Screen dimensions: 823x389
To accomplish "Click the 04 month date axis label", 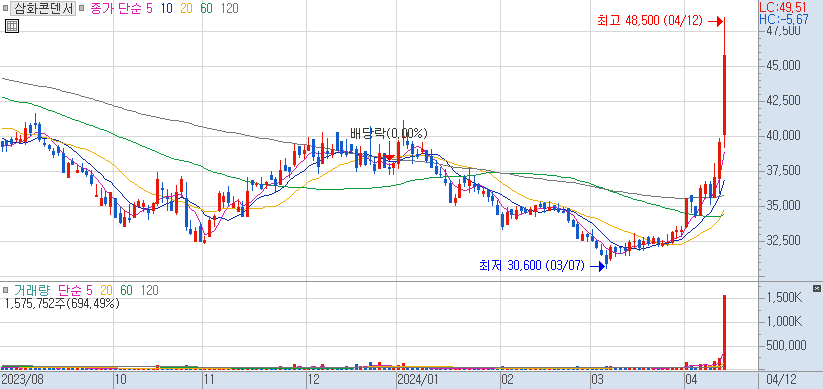I will point(692,379).
